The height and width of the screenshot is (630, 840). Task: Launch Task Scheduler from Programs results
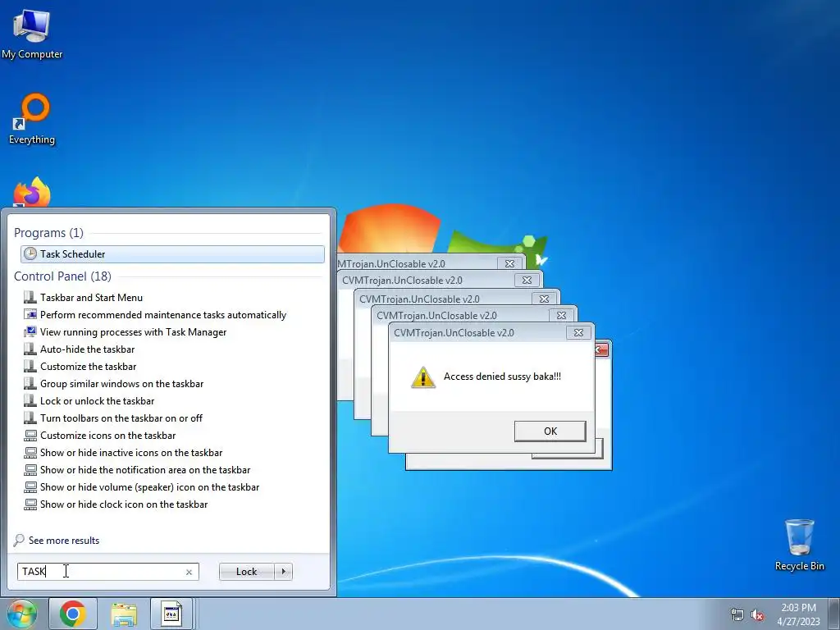click(x=172, y=254)
